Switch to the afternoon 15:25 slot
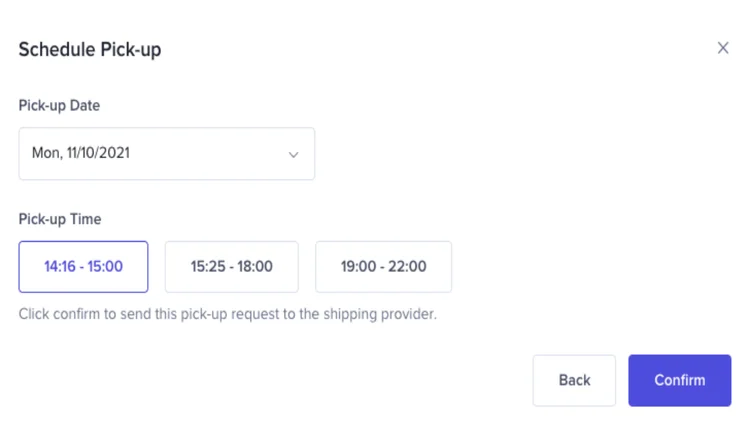Screen dimensions: 750x422 [x=232, y=267]
